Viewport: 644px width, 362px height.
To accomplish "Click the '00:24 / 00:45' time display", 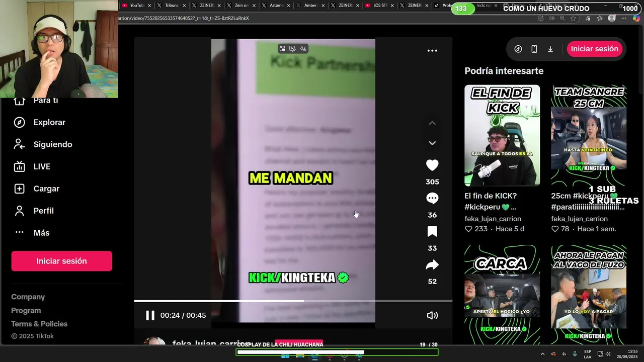I will coord(183,315).
